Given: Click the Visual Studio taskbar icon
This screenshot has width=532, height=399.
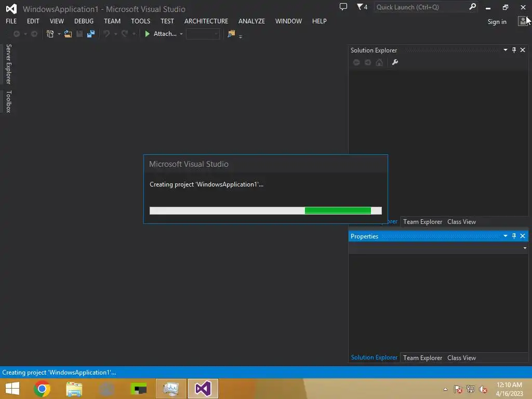Looking at the screenshot, I should click(203, 389).
